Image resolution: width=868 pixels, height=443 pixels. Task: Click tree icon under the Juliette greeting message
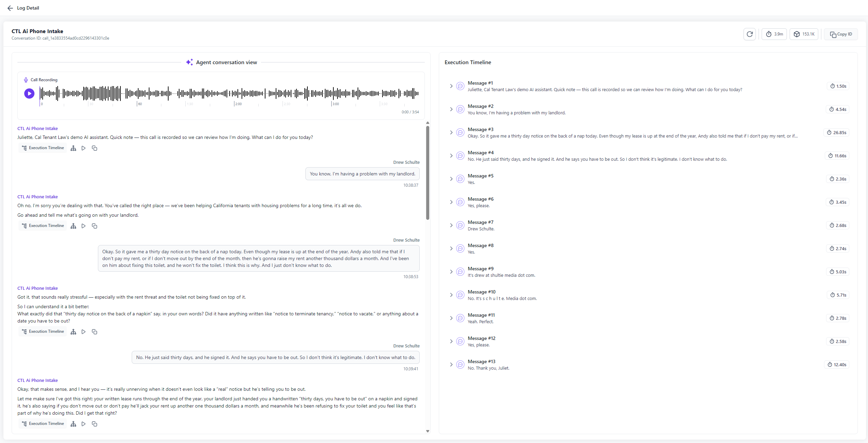[73, 148]
